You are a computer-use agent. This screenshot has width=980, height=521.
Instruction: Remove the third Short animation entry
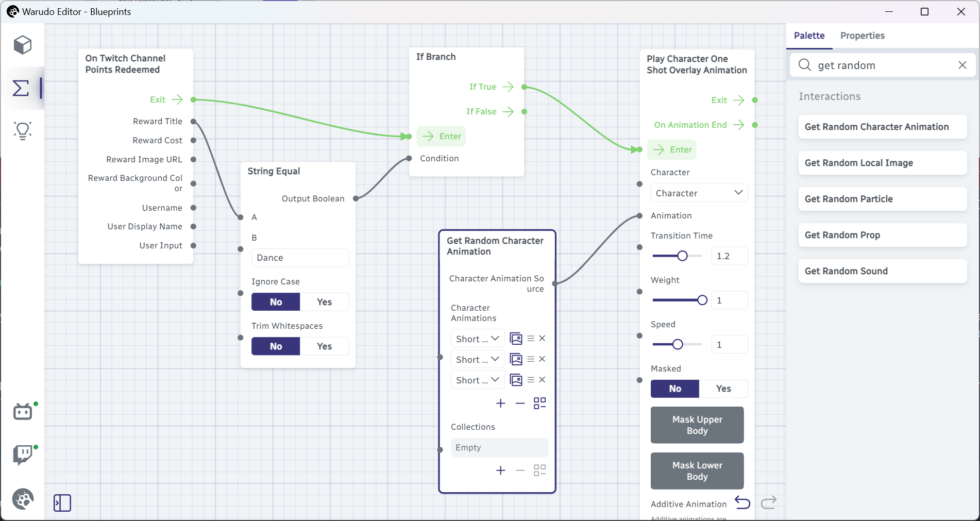click(542, 380)
